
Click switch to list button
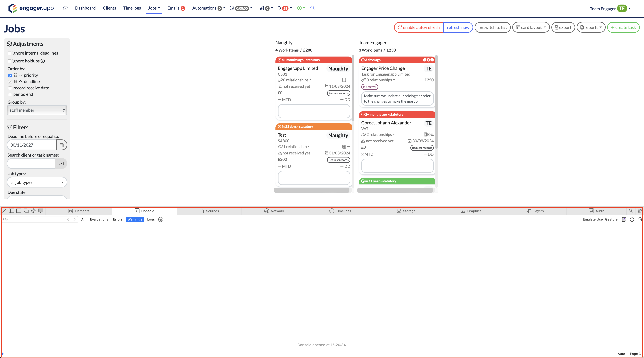tap(493, 27)
